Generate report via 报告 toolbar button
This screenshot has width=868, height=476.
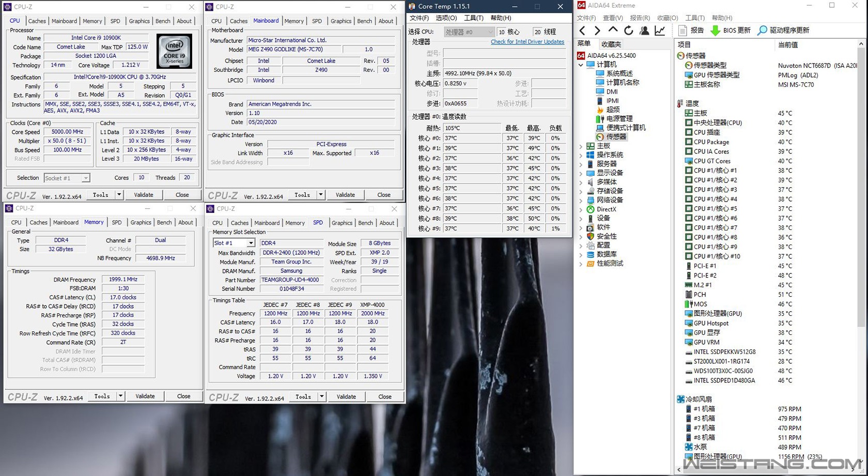click(690, 30)
